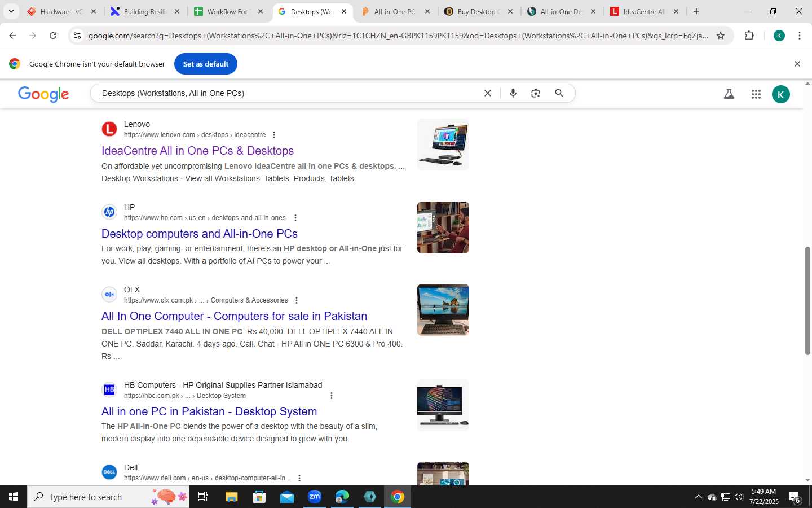Switch to the Hardware tab
Image resolution: width=812 pixels, height=508 pixels.
[61, 11]
